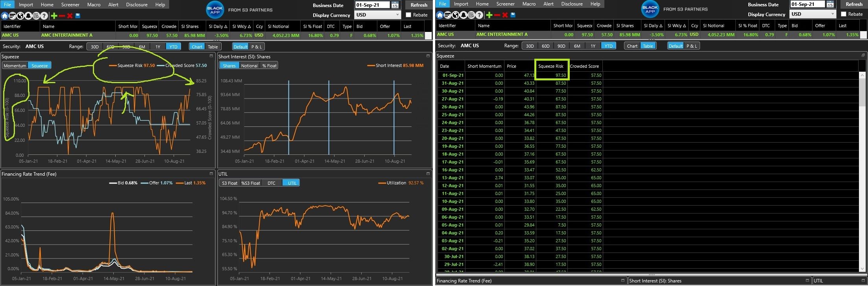Maximize Short Interest (SI): Shares chart panel

428,56
